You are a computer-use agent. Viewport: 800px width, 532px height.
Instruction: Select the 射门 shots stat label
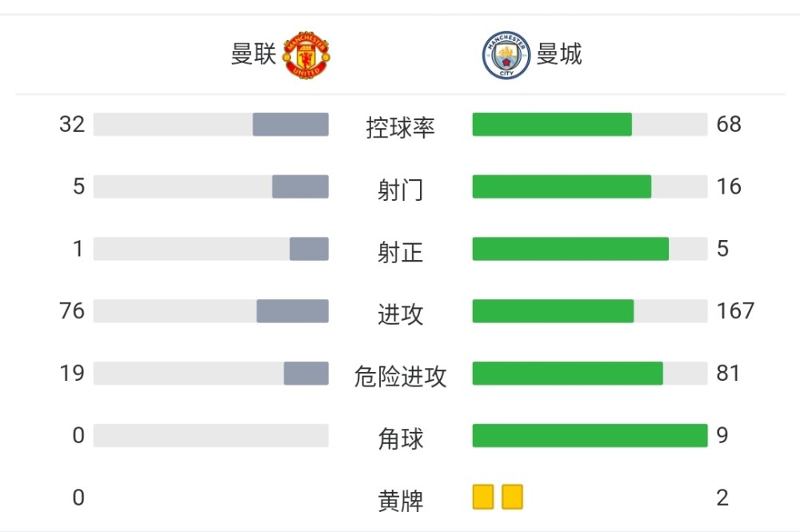click(x=401, y=190)
